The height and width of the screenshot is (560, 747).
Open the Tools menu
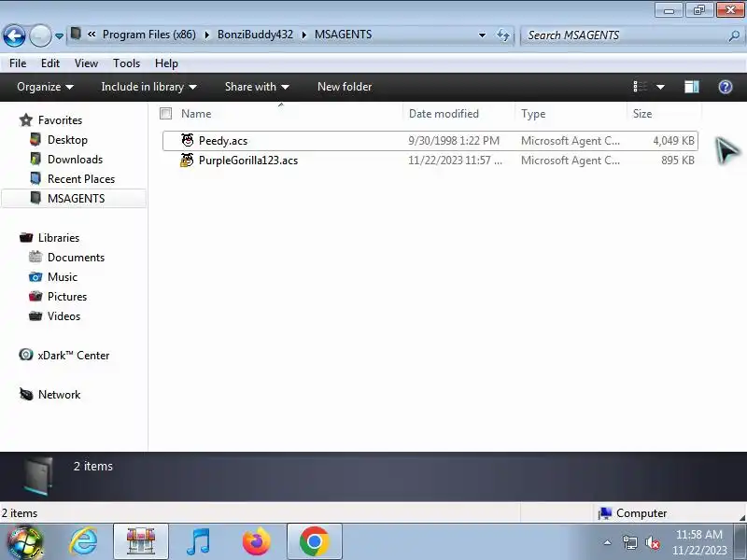click(x=126, y=63)
